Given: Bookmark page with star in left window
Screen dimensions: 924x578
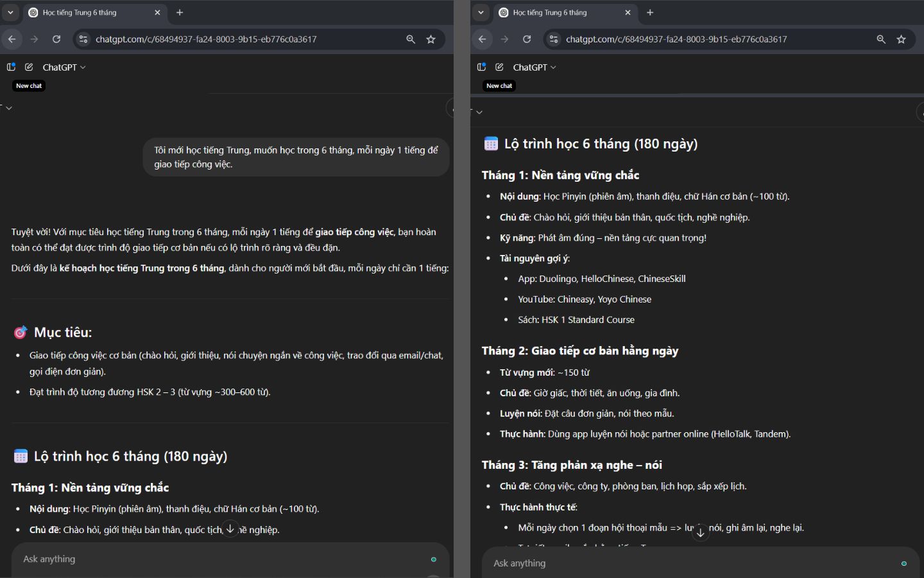Looking at the screenshot, I should click(431, 39).
